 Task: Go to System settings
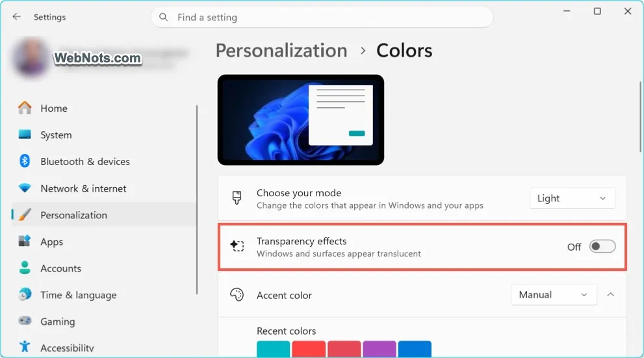tap(104, 134)
